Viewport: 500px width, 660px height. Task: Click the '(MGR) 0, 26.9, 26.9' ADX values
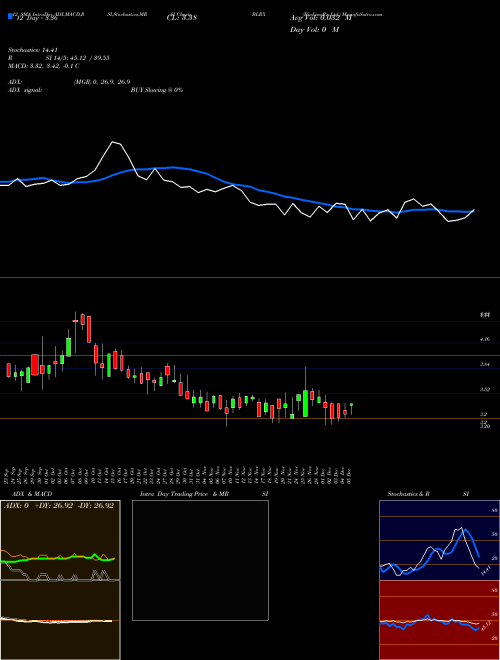[x=102, y=82]
